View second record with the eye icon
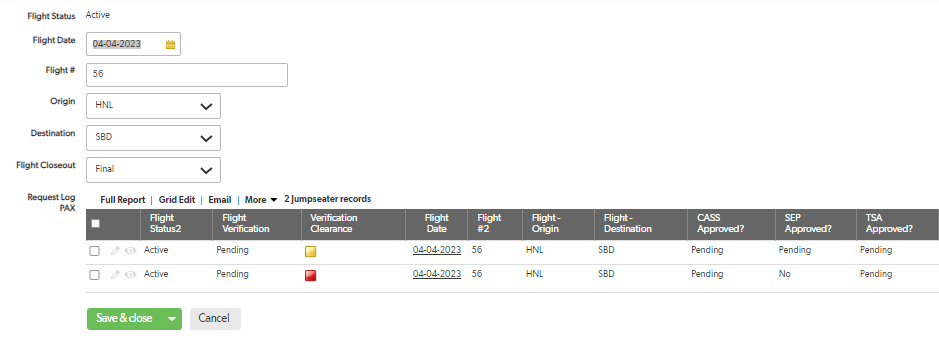The width and height of the screenshot is (939, 364). click(130, 275)
